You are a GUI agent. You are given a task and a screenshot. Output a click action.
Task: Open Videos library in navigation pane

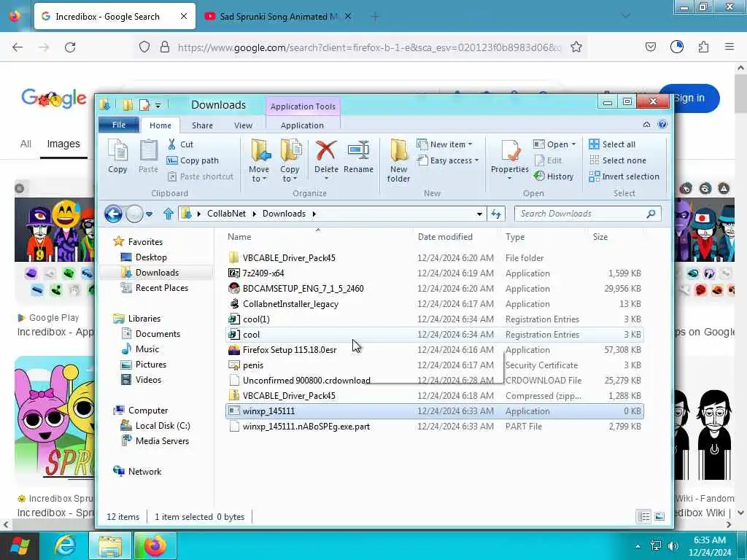tap(142, 379)
